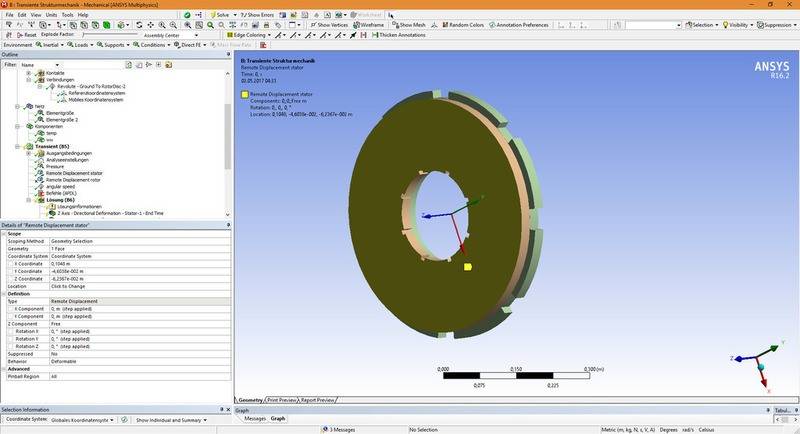Open the Edit menu
Screen dimensions: 800x434
click(x=22, y=15)
